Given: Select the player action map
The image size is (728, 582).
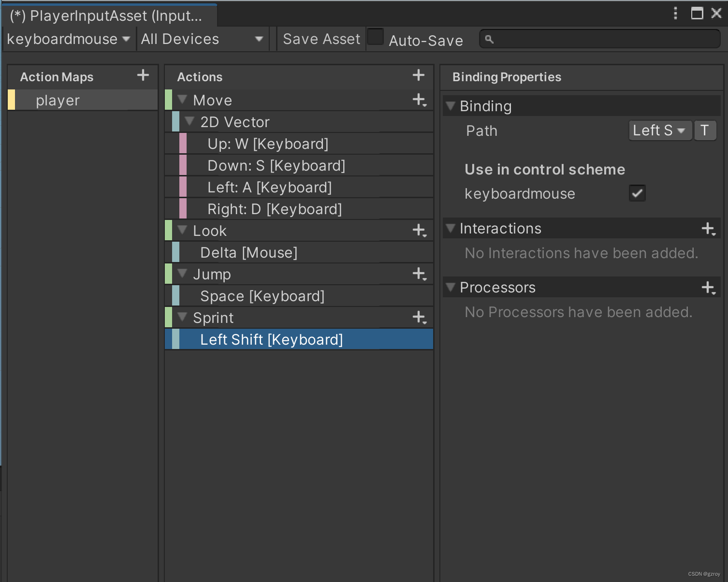Looking at the screenshot, I should pyautogui.click(x=83, y=100).
